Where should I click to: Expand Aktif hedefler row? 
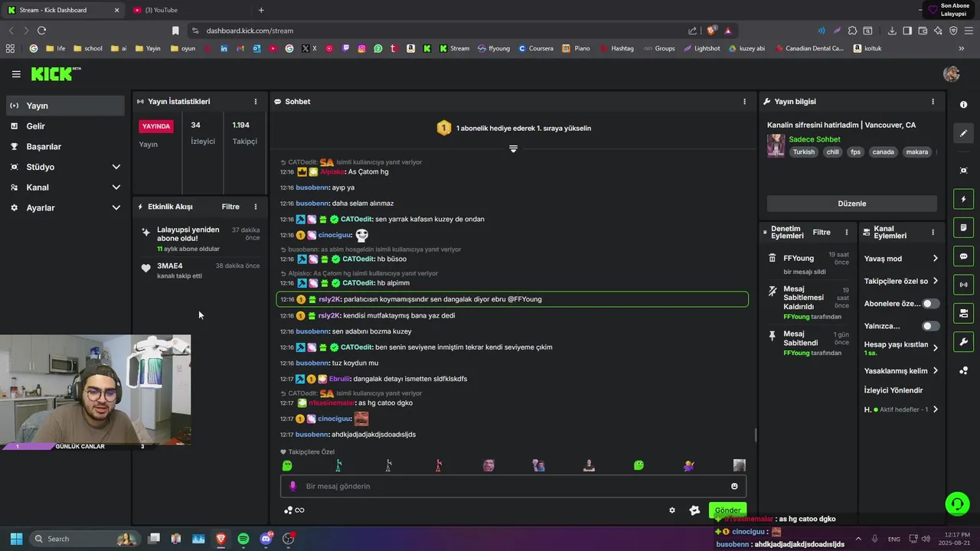coord(901,409)
